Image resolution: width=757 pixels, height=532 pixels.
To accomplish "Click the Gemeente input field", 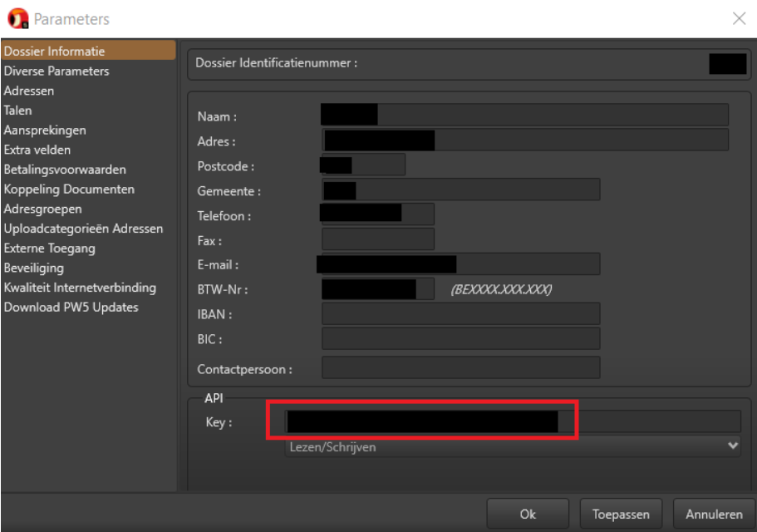I will pos(460,190).
